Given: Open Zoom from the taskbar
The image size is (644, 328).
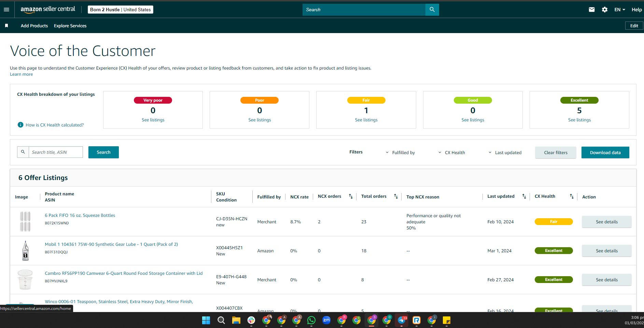Looking at the screenshot, I should point(326,320).
